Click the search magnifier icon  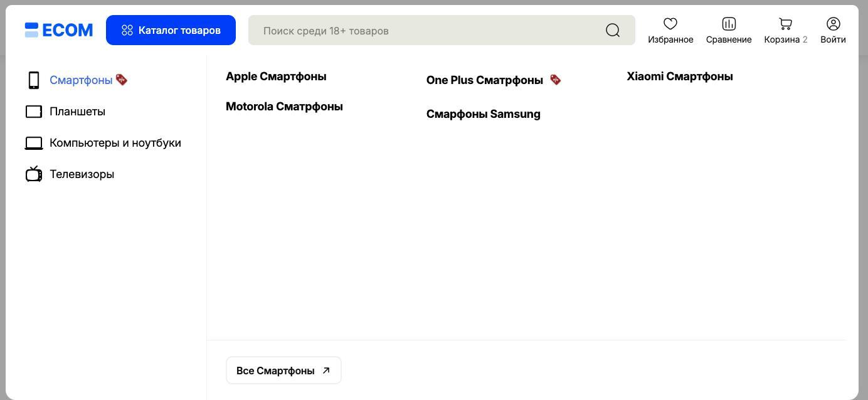[x=613, y=30]
